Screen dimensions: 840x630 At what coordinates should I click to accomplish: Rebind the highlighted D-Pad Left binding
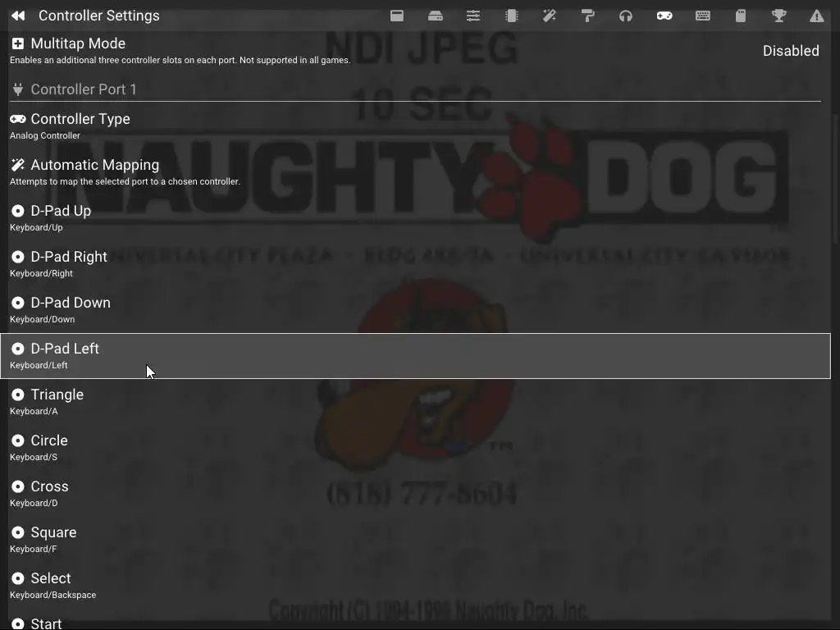coord(415,356)
